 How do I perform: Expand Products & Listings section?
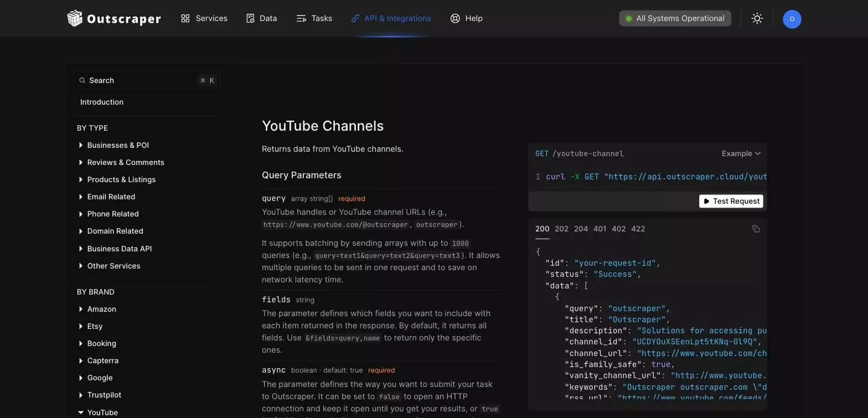point(117,179)
